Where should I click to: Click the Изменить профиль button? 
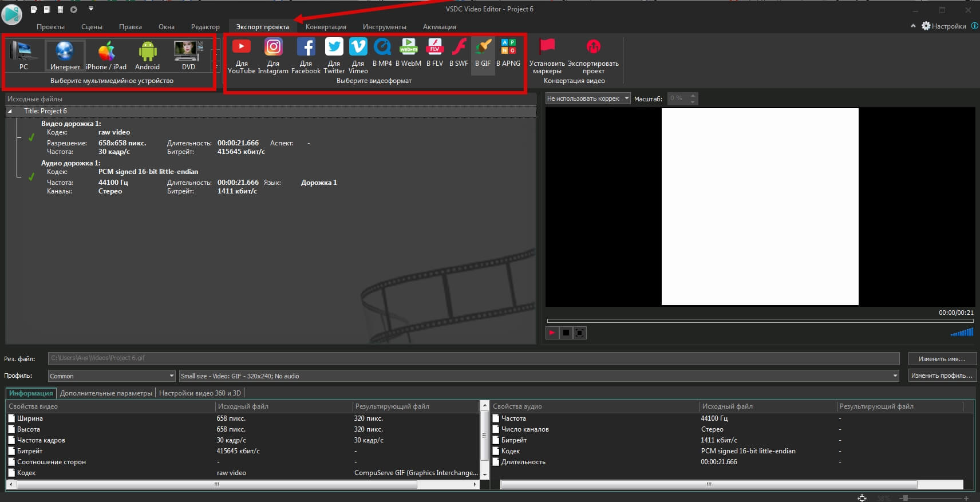942,376
